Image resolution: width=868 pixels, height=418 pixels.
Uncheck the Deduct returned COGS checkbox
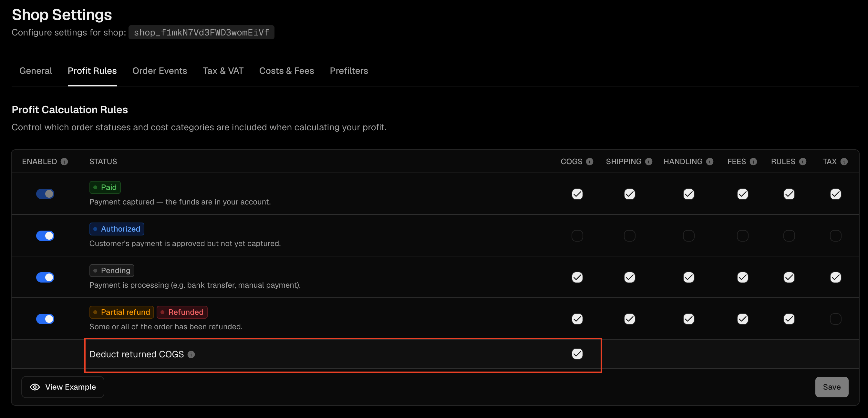tap(577, 354)
